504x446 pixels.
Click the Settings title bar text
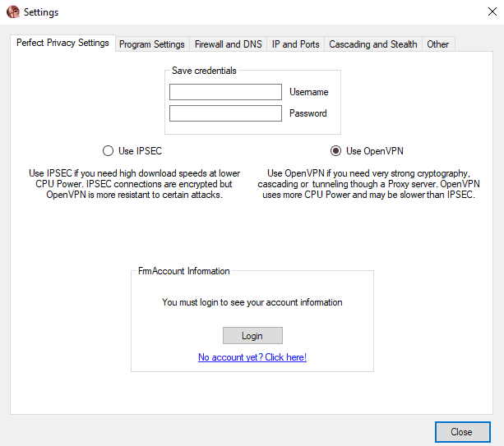[x=41, y=12]
